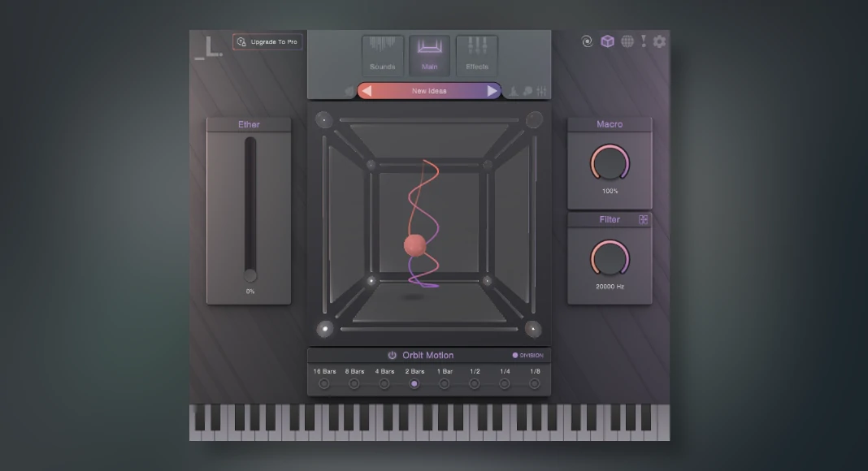Click the exclamation mark alert icon
This screenshot has height=471, width=868.
pos(644,41)
